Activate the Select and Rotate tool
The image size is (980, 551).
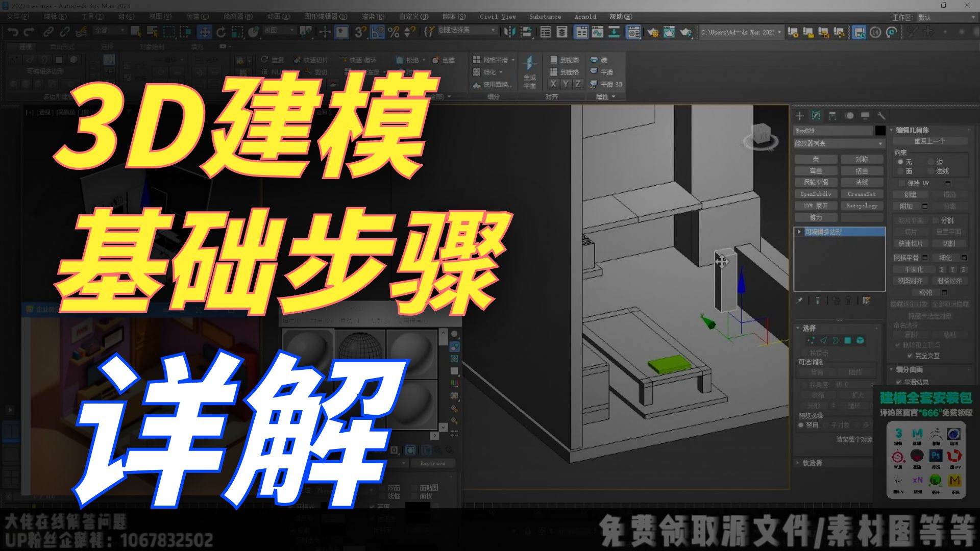[x=221, y=32]
